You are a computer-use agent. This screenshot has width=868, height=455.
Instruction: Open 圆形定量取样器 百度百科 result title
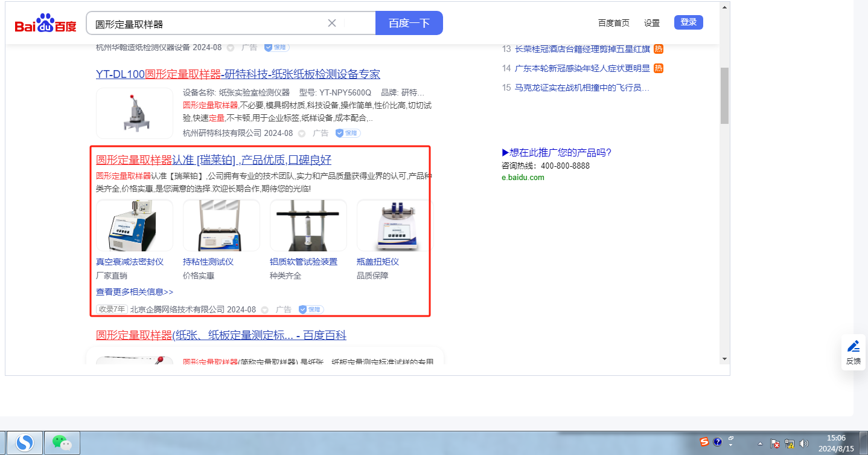click(221, 335)
